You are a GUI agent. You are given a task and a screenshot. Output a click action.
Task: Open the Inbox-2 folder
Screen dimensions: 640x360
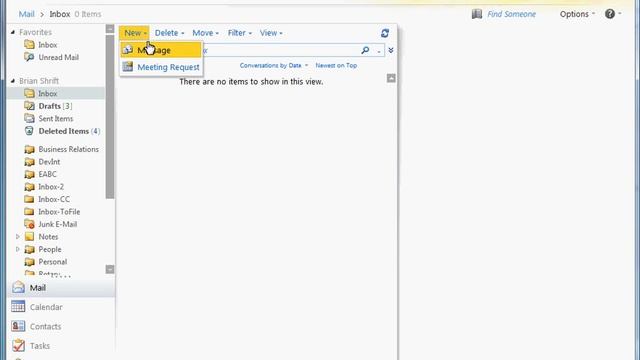point(51,187)
